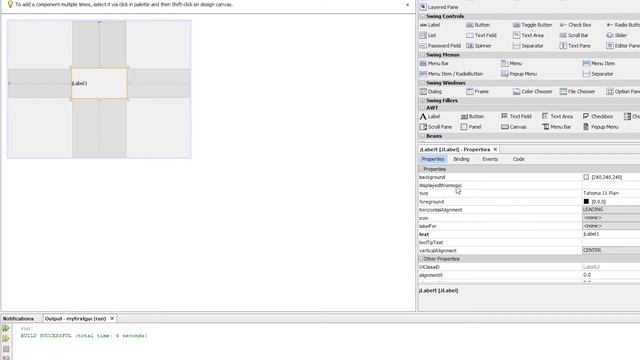Screen dimensions: 640x360
Task: Pick the AWT Button component
Action: click(x=472, y=116)
